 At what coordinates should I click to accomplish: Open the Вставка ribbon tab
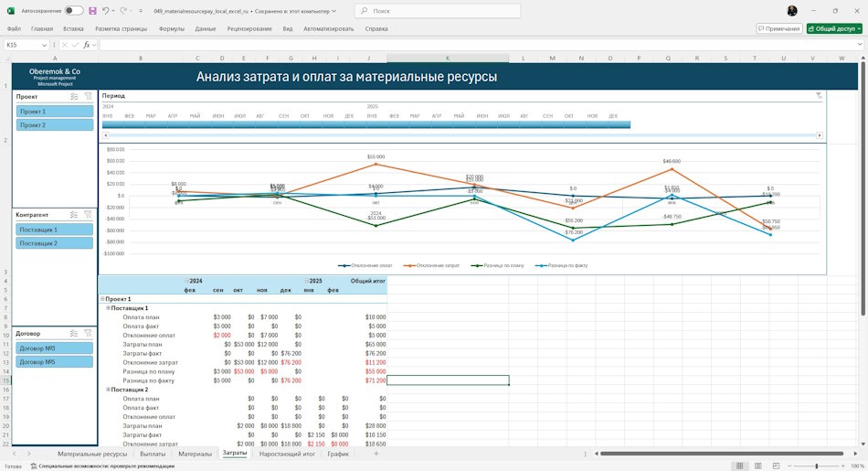73,29
